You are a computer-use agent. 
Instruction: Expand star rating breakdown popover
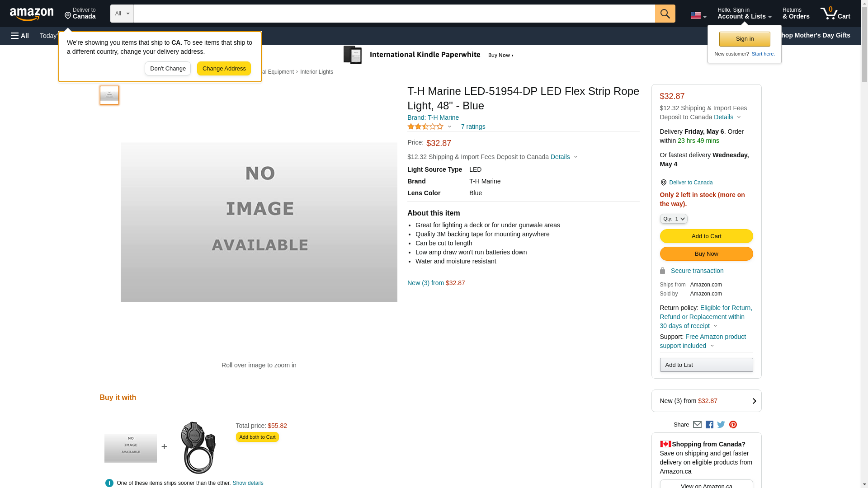point(429,127)
